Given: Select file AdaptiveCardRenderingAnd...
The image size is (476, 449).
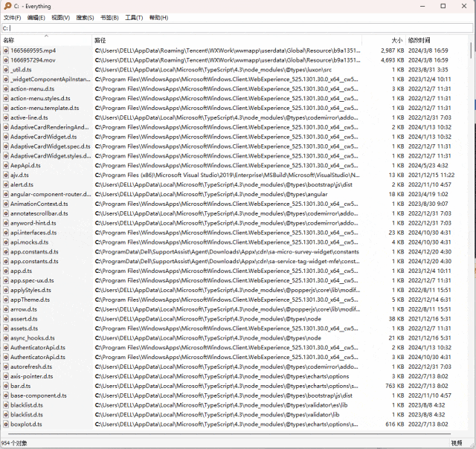Looking at the screenshot, I should coord(50,127).
